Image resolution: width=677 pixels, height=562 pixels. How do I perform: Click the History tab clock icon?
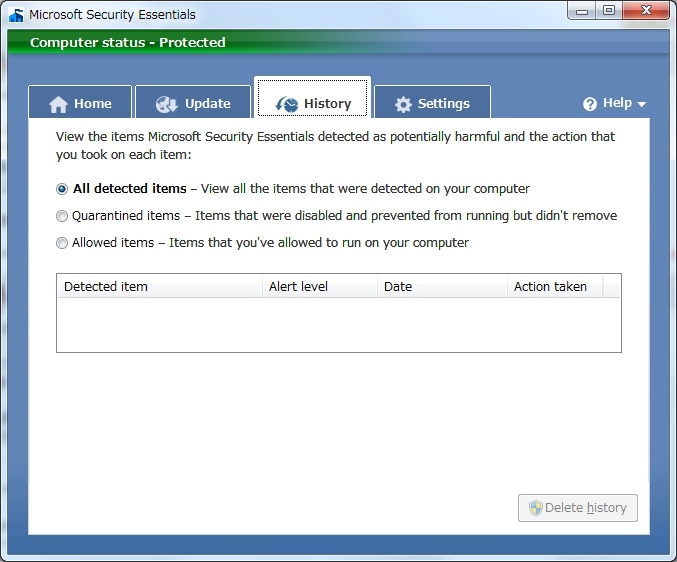[287, 104]
